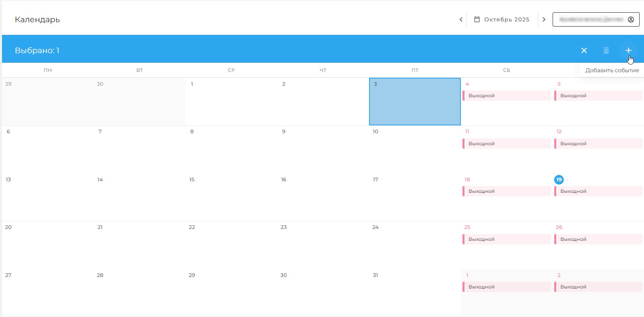Viewport: 644px width, 317px height.
Task: Cancel selection with the X icon
Action: pyautogui.click(x=584, y=50)
